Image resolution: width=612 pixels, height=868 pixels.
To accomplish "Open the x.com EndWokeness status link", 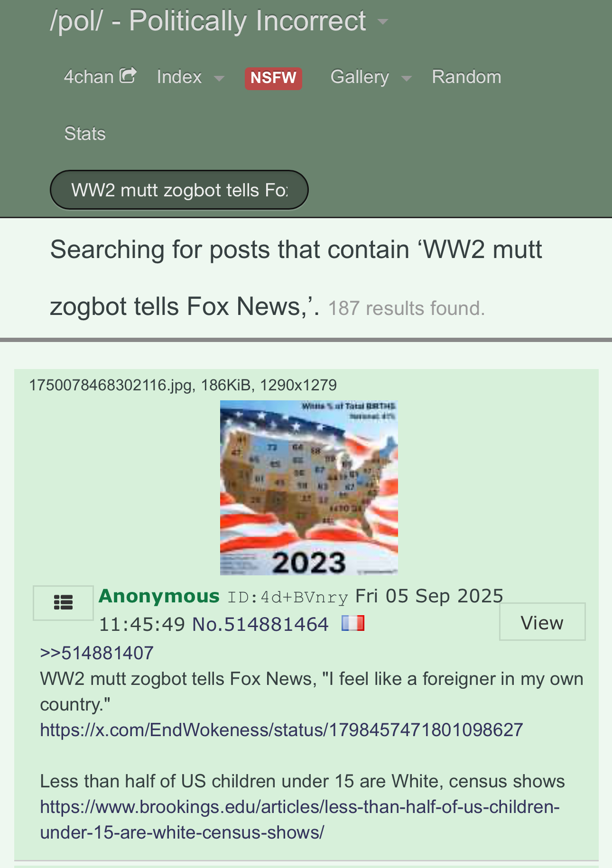I will click(x=281, y=730).
